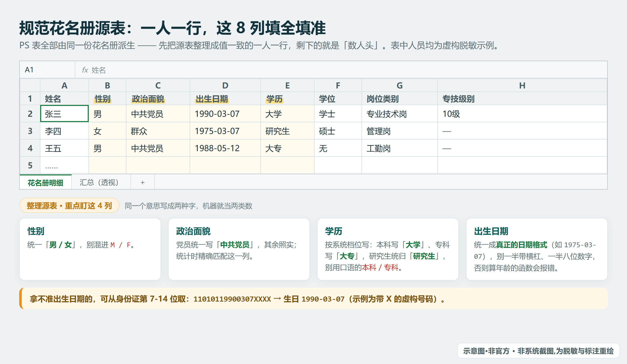The height and width of the screenshot is (364, 627).
Task: Select column B header
Action: click(107, 85)
